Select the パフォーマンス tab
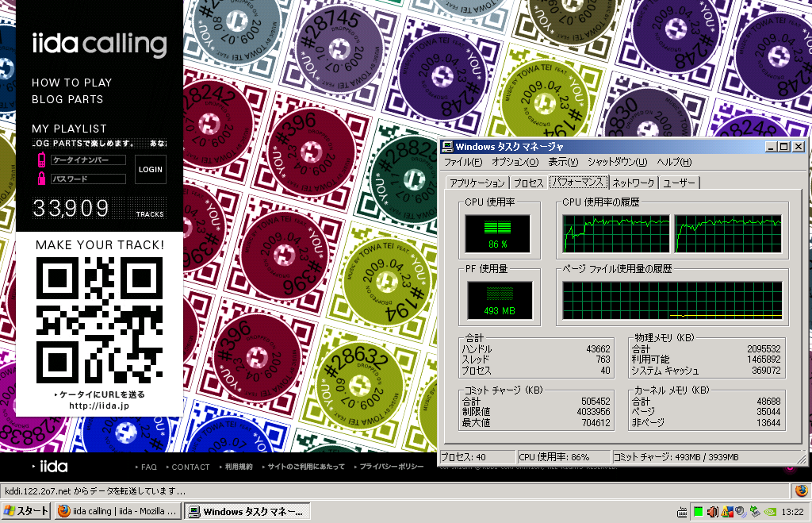The height and width of the screenshot is (523, 812). coord(578,182)
